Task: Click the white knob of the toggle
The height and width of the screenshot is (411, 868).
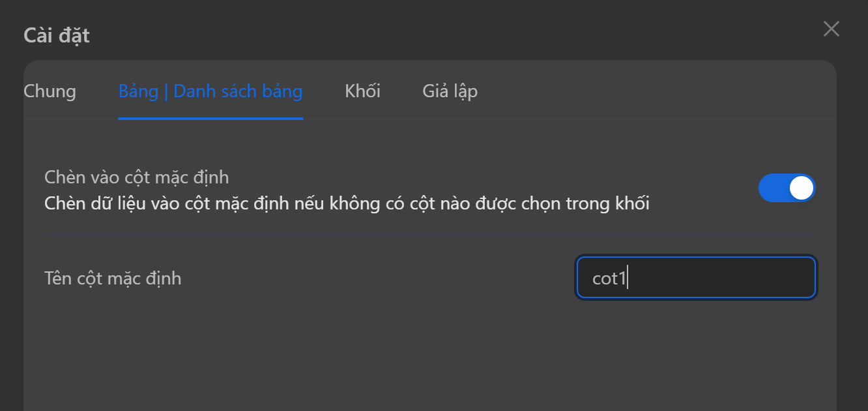Action: point(801,189)
